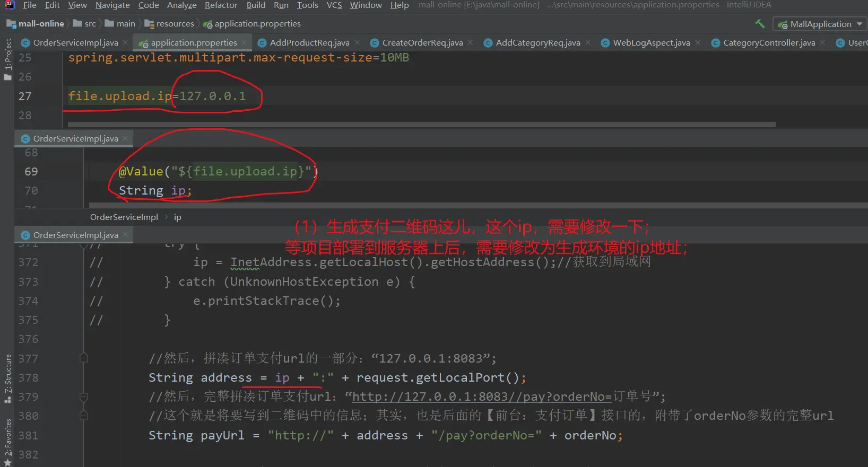868x467 pixels.
Task: Close the AddProductReq.java tab
Action: (x=357, y=43)
